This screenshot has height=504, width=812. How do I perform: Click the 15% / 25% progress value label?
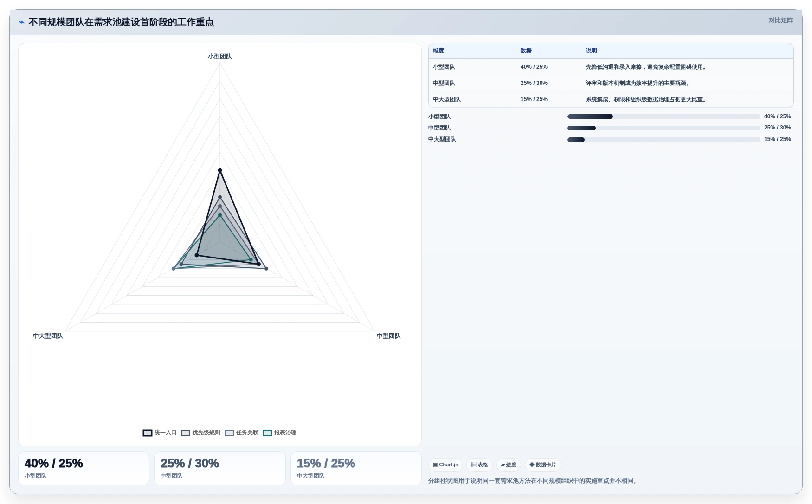778,139
